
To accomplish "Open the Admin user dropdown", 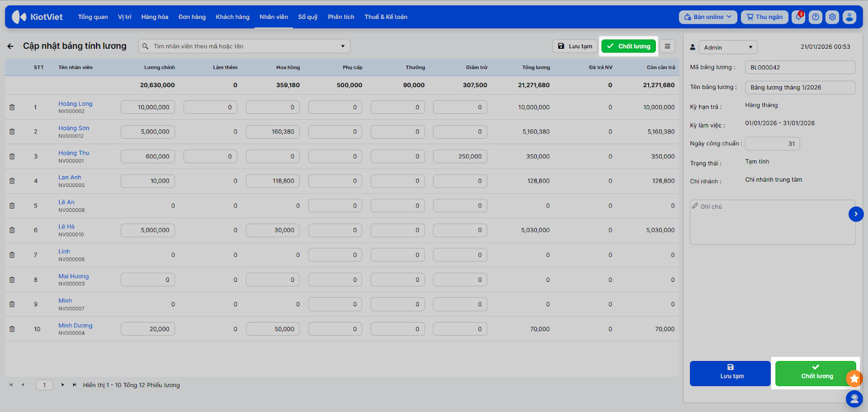I will coord(727,48).
